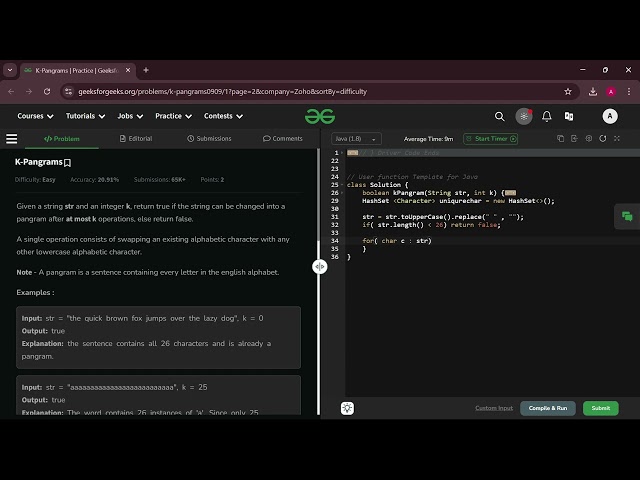
Task: Open the Custom Input link
Action: (494, 408)
